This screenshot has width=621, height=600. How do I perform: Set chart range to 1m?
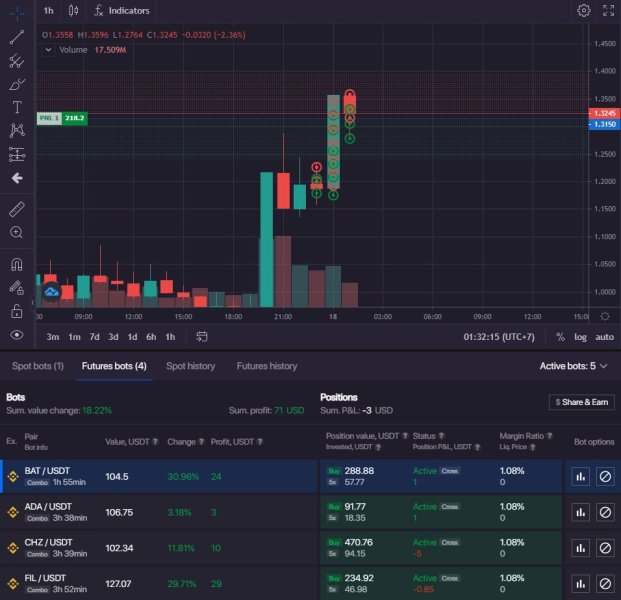click(x=74, y=337)
